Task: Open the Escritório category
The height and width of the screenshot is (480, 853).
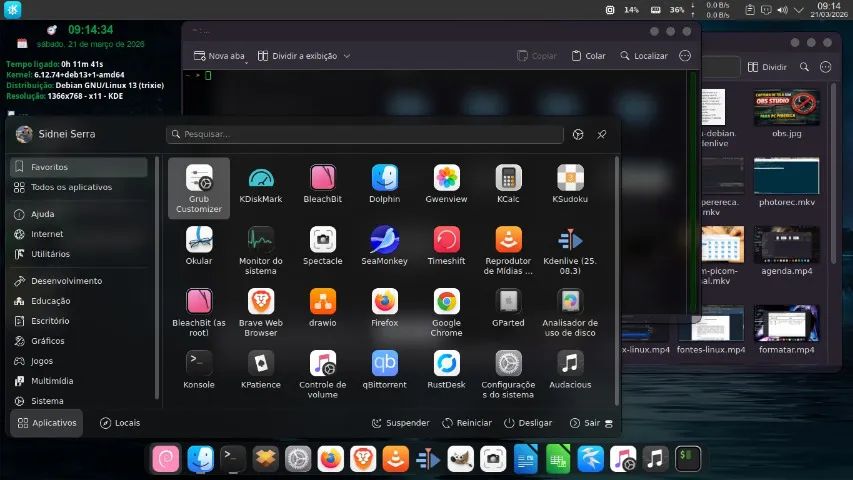Action: click(79, 321)
